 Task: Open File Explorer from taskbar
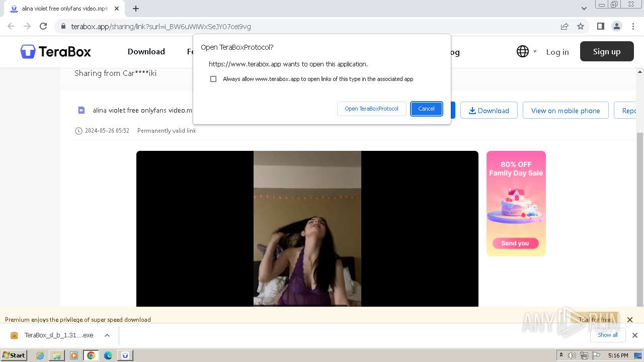57,355
